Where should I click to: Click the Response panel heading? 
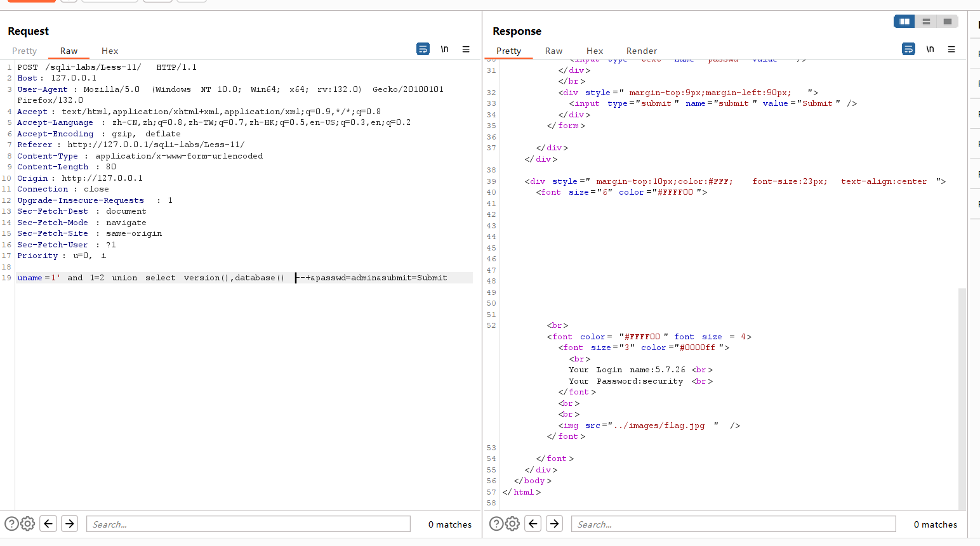[x=517, y=31]
